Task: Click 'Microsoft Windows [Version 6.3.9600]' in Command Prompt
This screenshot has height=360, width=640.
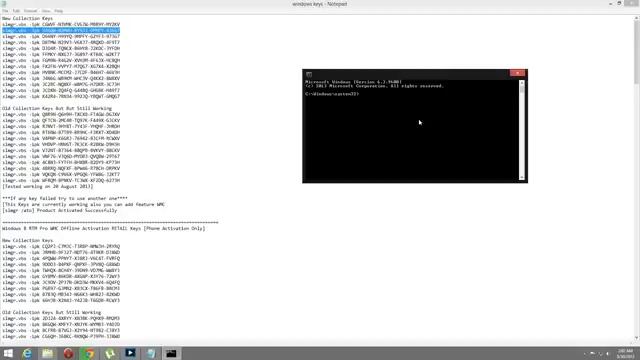Action: [x=353, y=82]
